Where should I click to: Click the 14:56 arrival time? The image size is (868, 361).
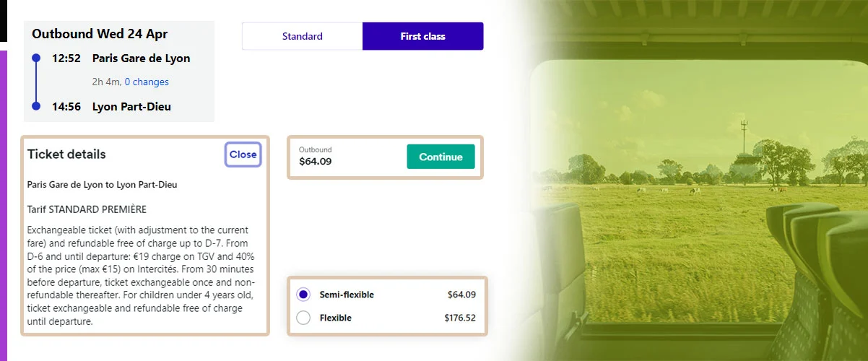66,107
